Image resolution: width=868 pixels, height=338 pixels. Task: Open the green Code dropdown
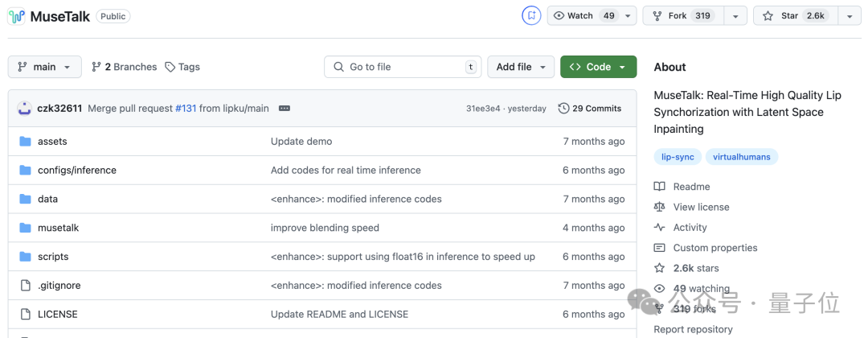pyautogui.click(x=598, y=67)
